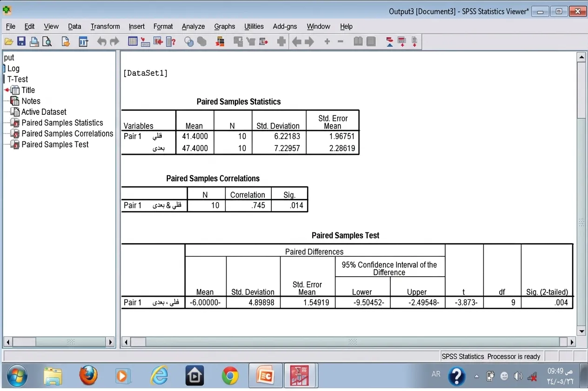Open the Help menu
588x391 pixels.
346,27
